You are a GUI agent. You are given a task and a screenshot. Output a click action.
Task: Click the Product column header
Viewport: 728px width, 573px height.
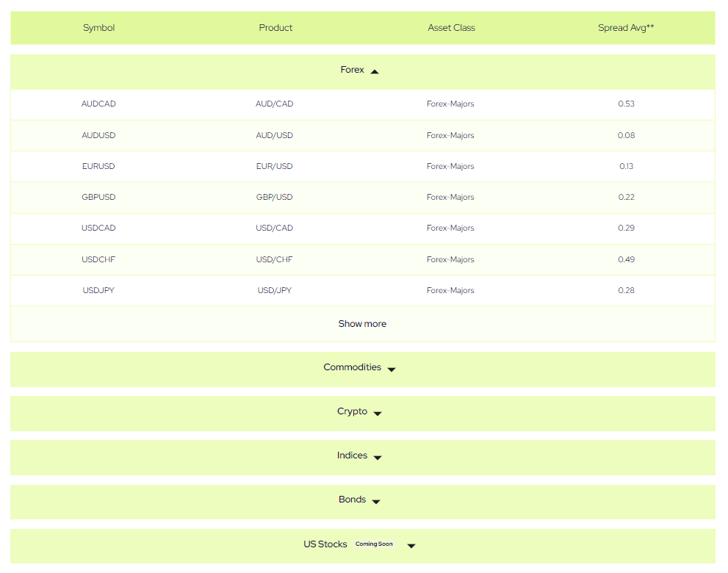click(x=275, y=28)
